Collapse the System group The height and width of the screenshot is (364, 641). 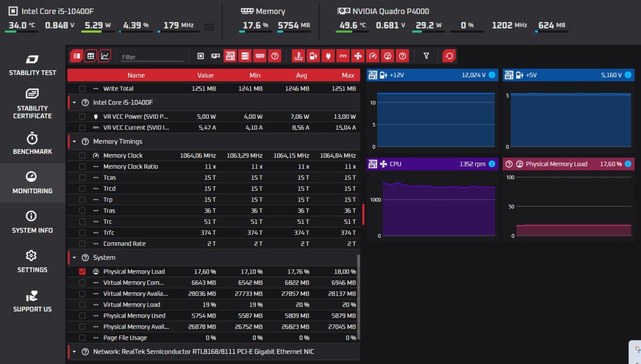[x=74, y=258]
